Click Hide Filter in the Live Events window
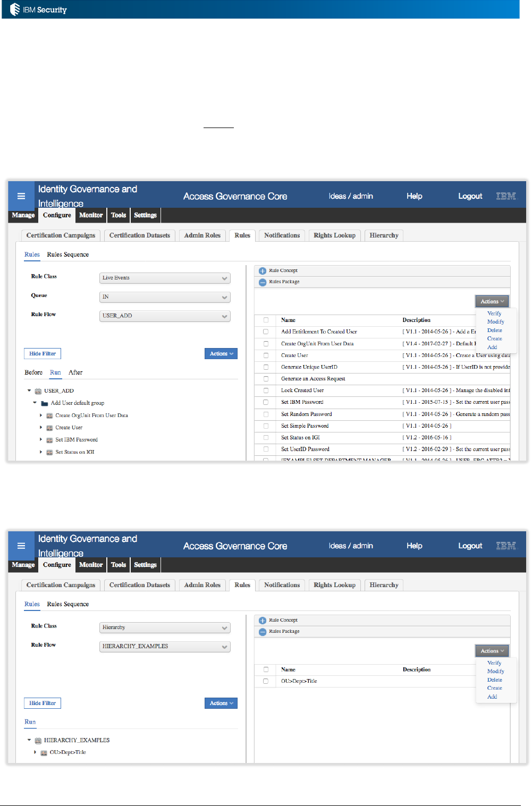532x806 pixels. (43, 354)
